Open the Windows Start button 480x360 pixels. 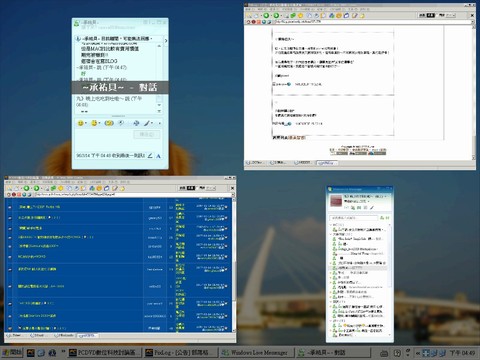click(11, 352)
